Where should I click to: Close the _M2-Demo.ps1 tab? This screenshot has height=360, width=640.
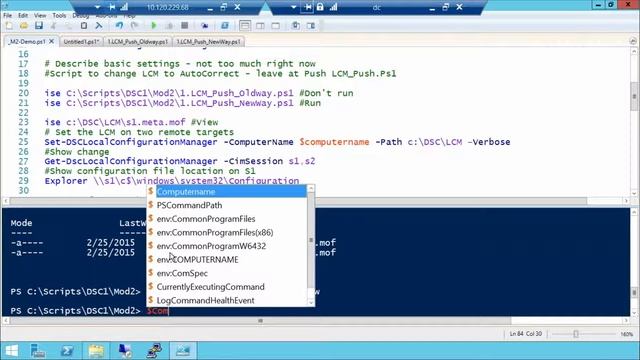51,42
